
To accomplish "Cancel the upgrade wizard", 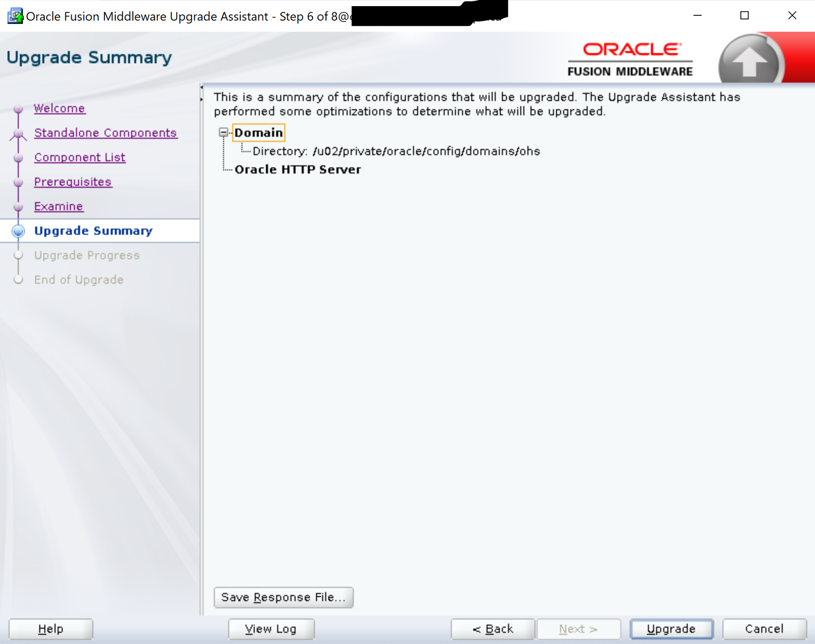I will pos(764,629).
